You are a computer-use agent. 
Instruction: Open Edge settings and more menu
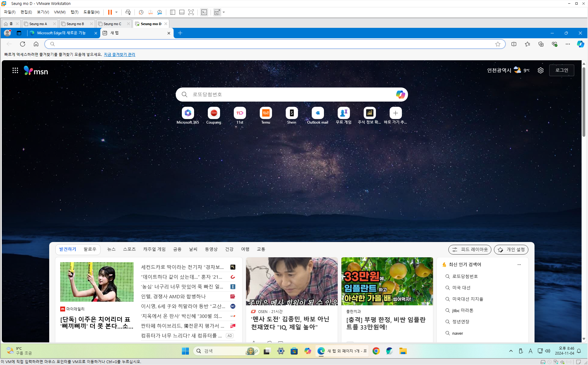(x=568, y=44)
